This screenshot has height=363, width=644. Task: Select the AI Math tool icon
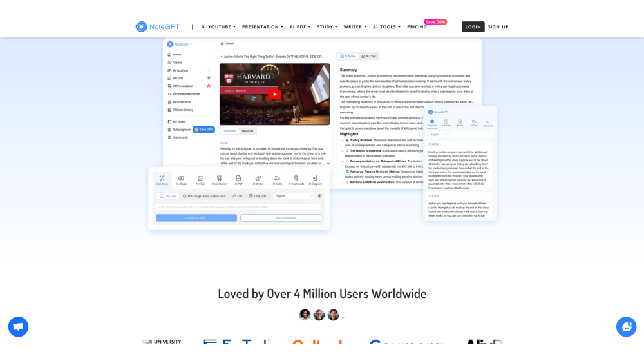(277, 180)
